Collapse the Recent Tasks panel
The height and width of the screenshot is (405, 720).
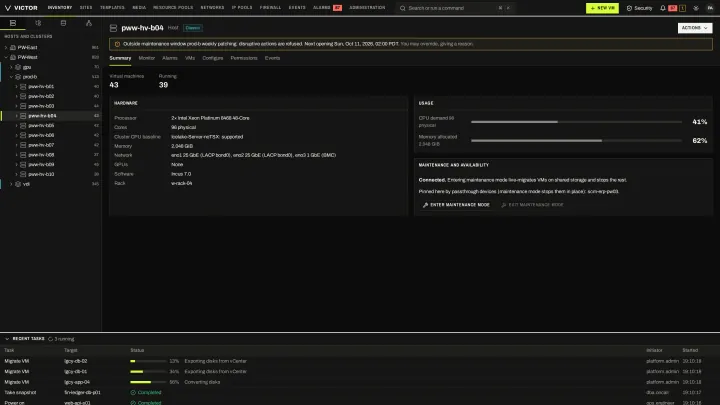(7, 339)
